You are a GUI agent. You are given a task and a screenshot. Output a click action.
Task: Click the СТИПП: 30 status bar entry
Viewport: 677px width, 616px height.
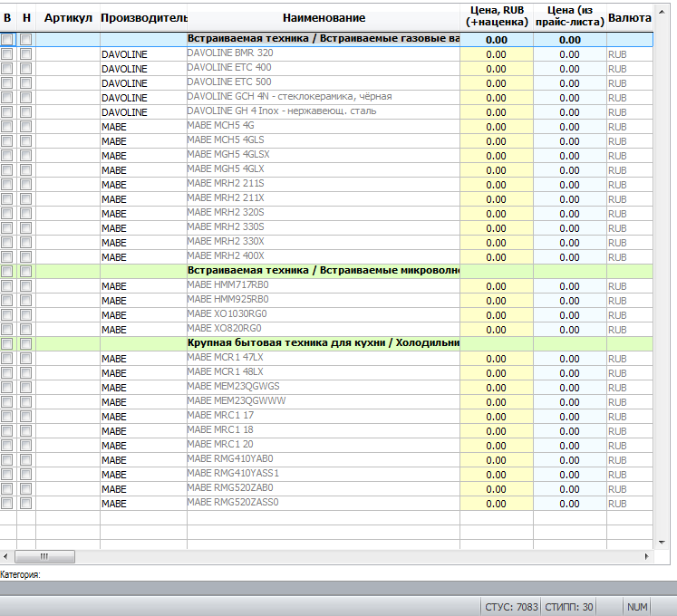tap(568, 607)
